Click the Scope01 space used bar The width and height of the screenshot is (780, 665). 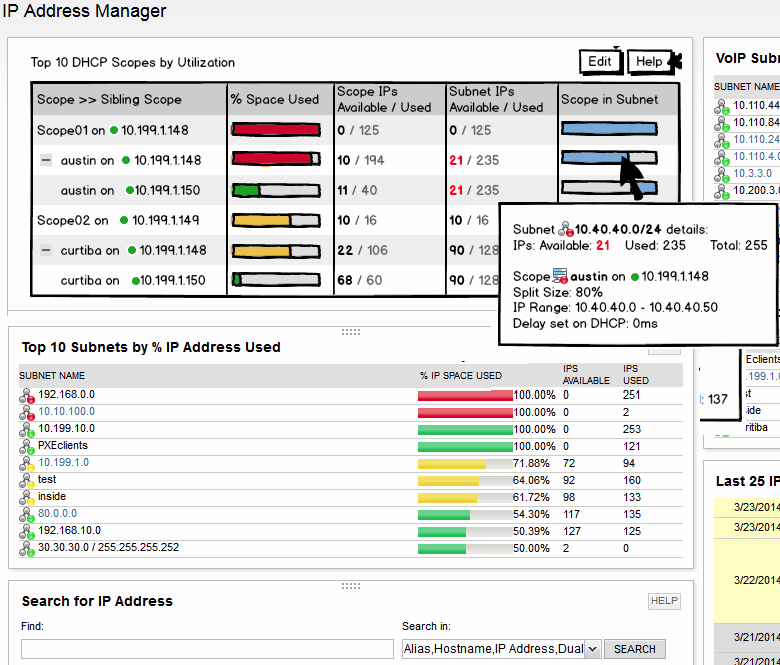(x=276, y=130)
